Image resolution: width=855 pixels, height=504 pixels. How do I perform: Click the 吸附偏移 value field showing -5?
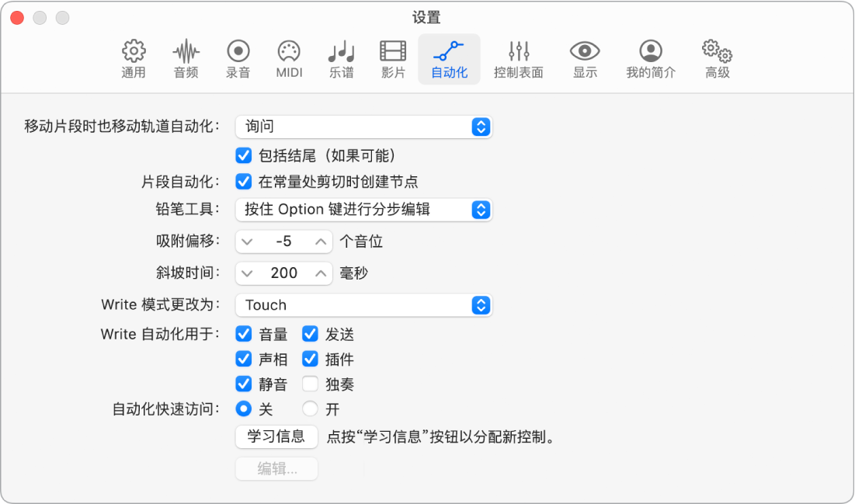click(x=284, y=242)
